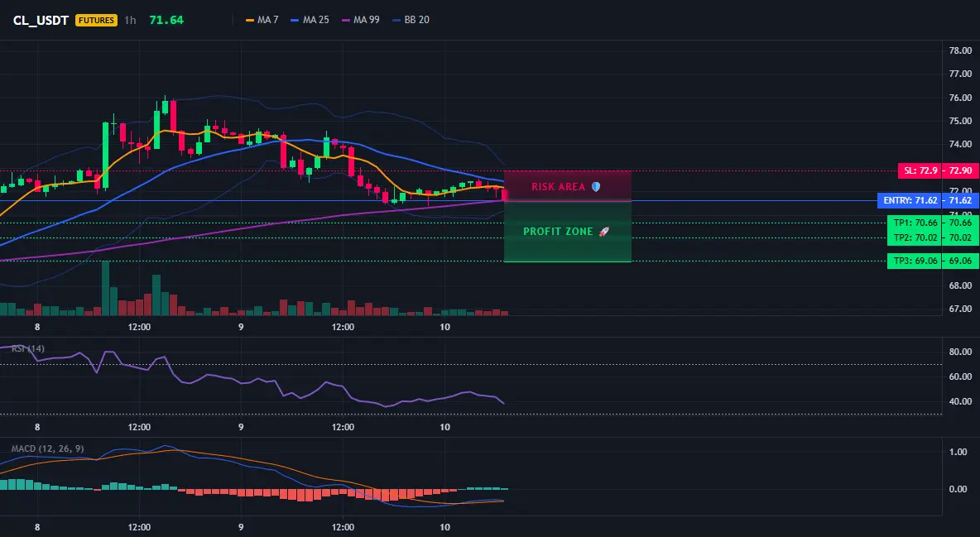
Task: Click the RSI (14) indicator title
Action: coord(28,349)
